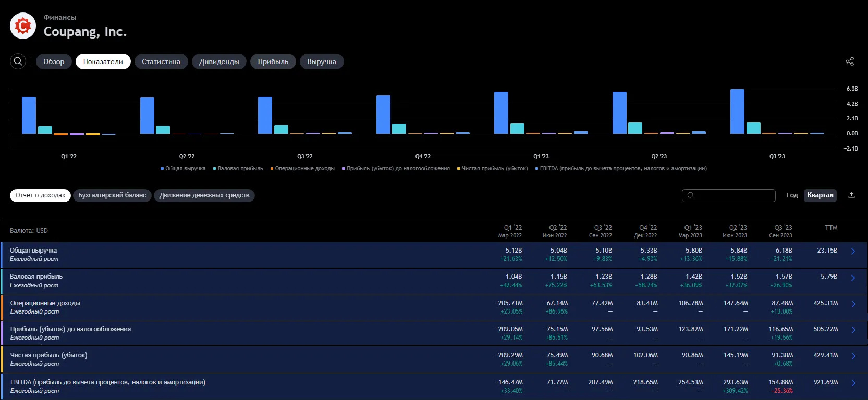Click the 23.15B TTM revenue value
The height and width of the screenshot is (400, 868).
pyautogui.click(x=827, y=251)
